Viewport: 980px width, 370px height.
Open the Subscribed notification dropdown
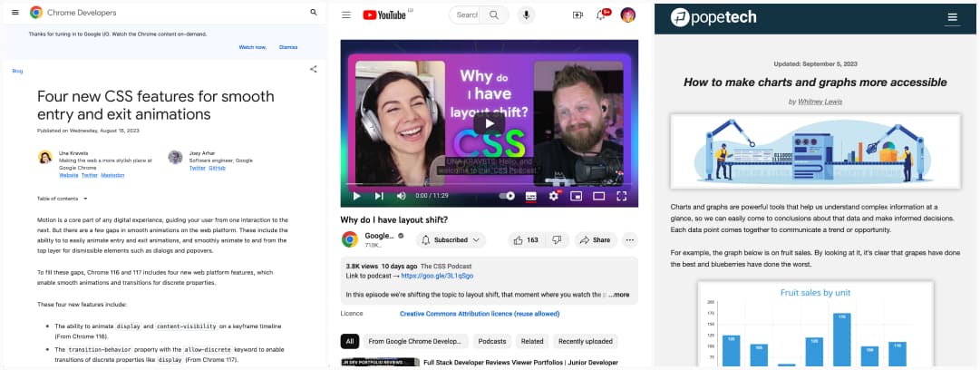pyautogui.click(x=451, y=240)
